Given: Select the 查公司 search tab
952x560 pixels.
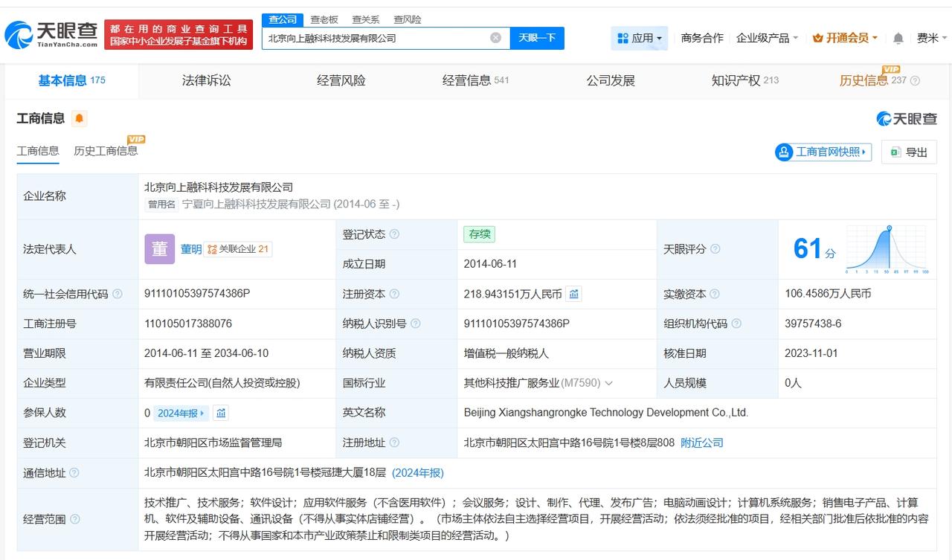Looking at the screenshot, I should (283, 19).
